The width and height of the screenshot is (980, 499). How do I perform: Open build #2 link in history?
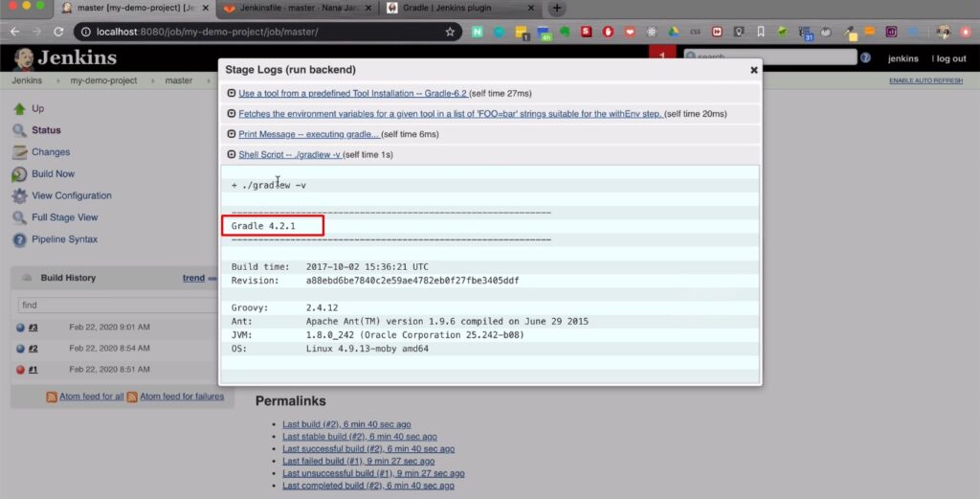(x=33, y=349)
